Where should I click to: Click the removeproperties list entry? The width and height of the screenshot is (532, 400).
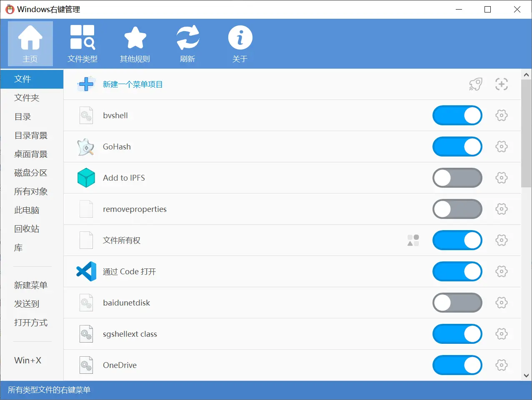click(292, 209)
